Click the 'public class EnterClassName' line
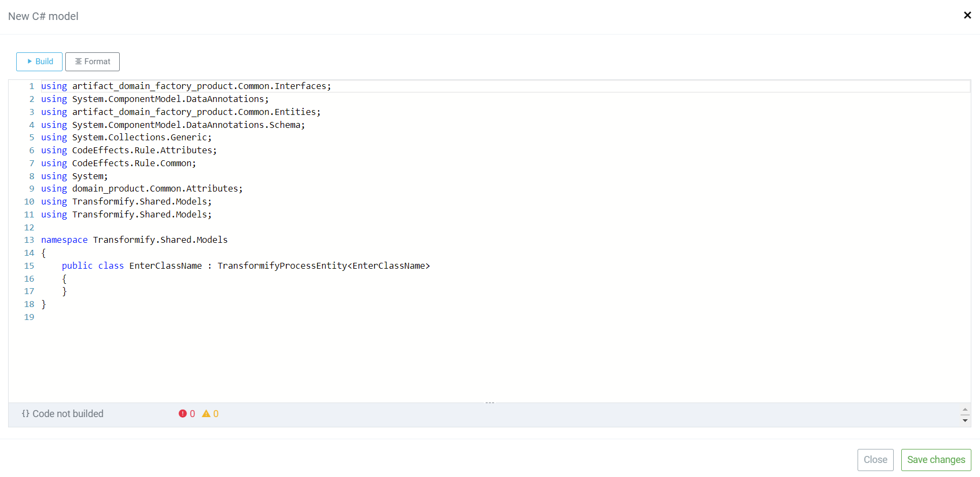This screenshot has height=477, width=980. 246,266
